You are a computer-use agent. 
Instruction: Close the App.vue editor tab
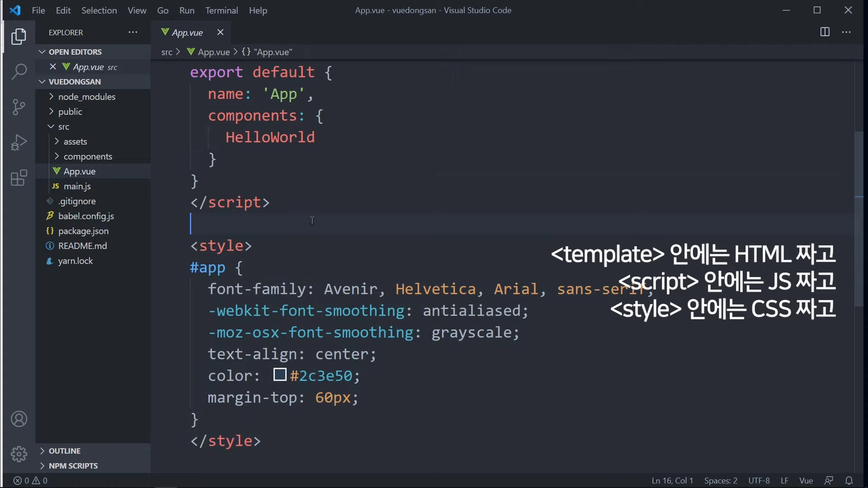(x=221, y=33)
